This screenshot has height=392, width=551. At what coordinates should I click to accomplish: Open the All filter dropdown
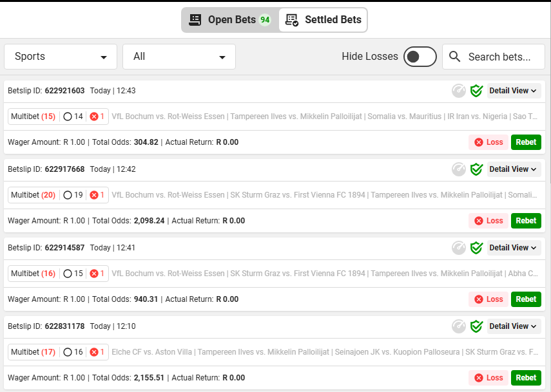[x=179, y=57]
